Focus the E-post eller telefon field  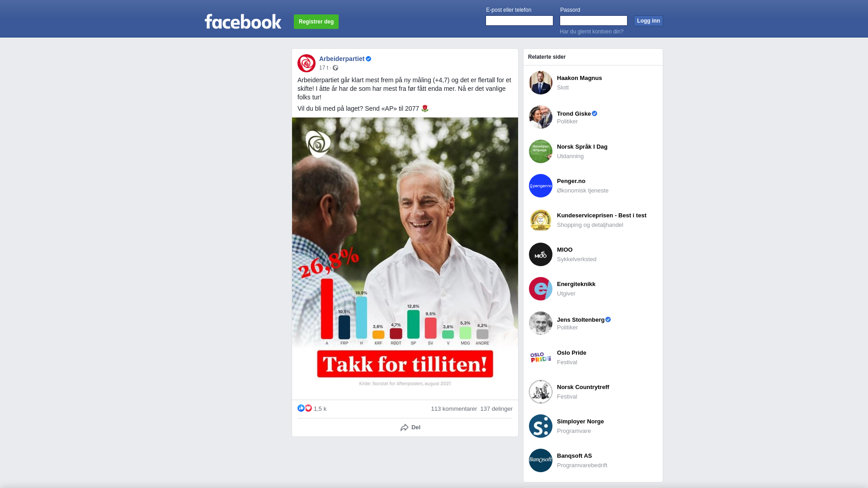(x=519, y=21)
